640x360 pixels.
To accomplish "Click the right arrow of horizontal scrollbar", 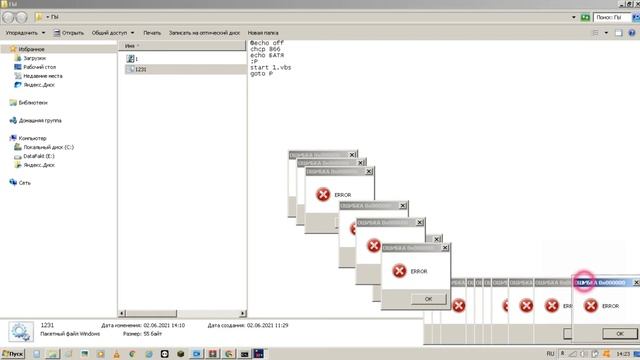I will (x=242, y=313).
